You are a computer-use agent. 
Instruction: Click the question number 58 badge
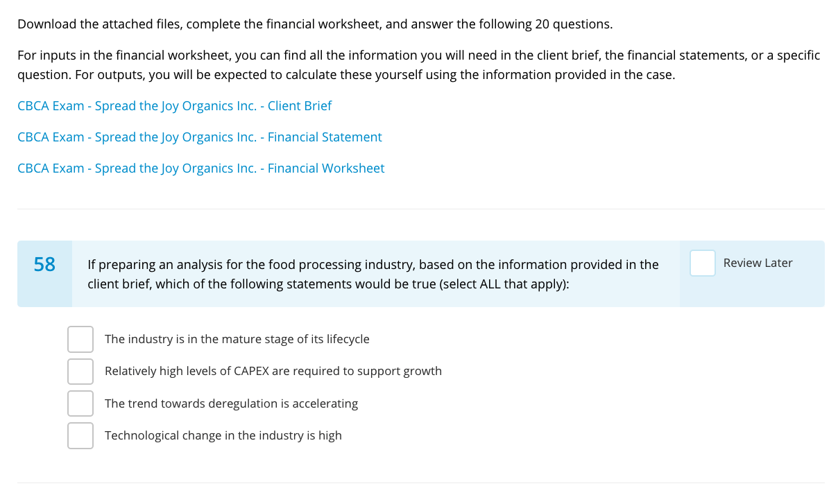click(x=44, y=265)
